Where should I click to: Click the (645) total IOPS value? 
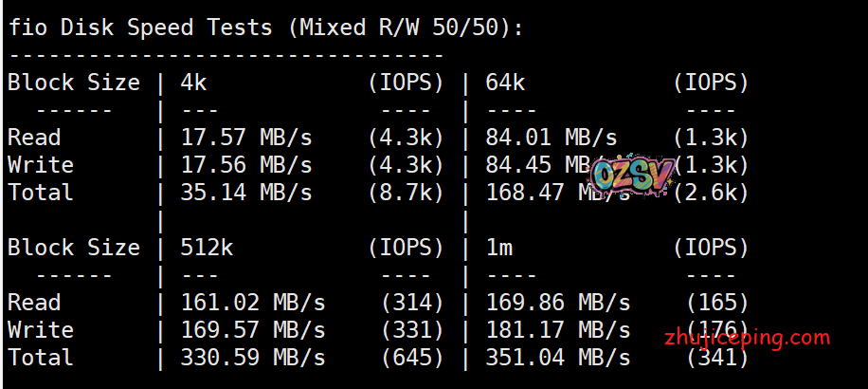[x=412, y=358]
